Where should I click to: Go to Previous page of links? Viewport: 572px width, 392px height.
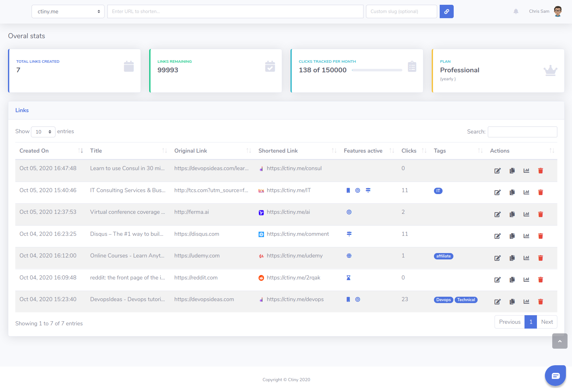[510, 322]
